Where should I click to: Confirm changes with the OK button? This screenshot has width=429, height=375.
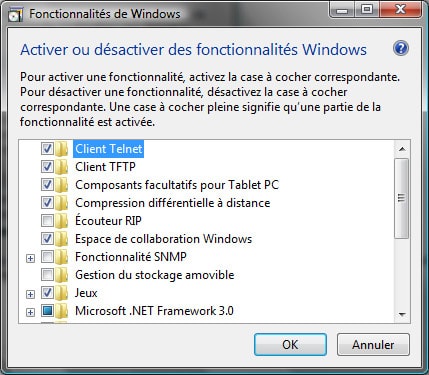290,345
